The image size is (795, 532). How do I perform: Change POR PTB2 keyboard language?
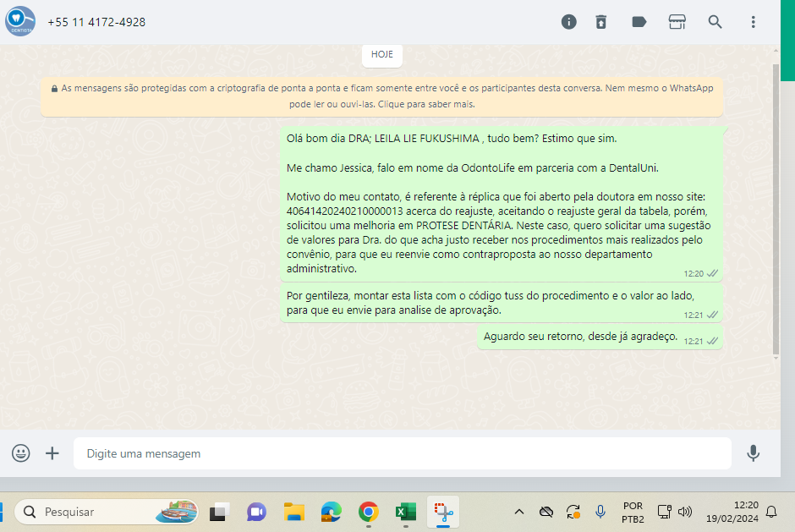point(633,513)
